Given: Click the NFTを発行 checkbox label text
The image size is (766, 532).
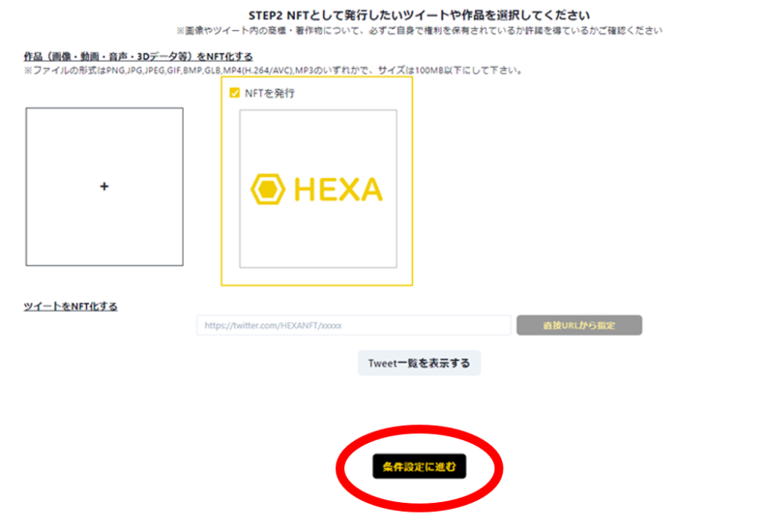Looking at the screenshot, I should point(269,94).
